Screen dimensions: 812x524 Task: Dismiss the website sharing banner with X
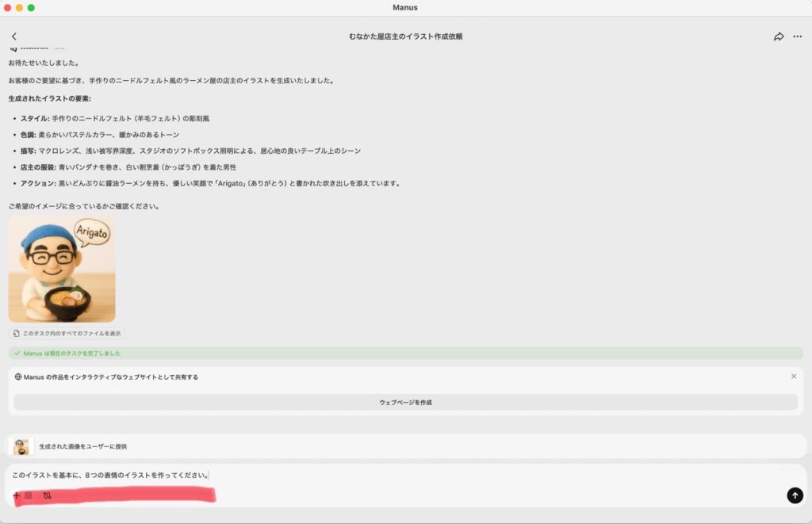pyautogui.click(x=794, y=377)
